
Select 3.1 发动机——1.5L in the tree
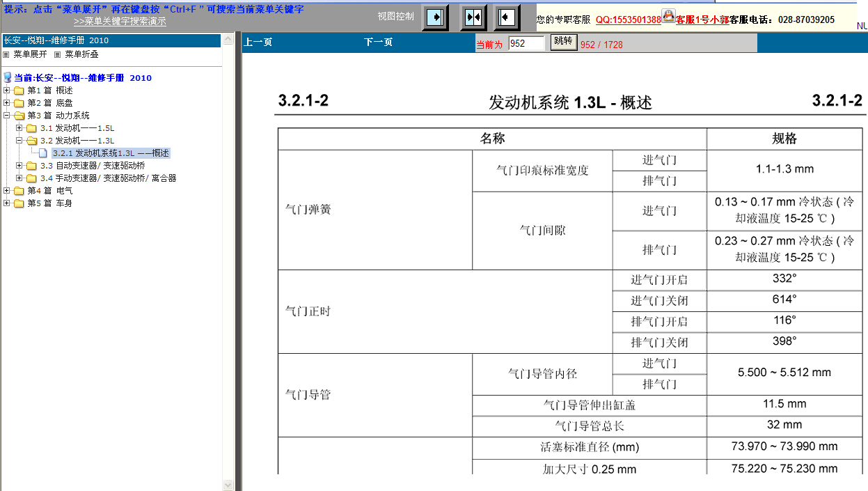pos(77,128)
